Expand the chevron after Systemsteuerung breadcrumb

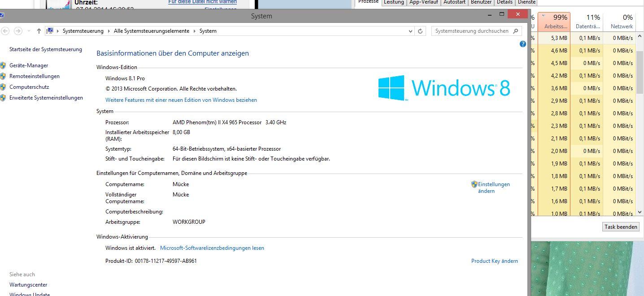click(x=109, y=31)
